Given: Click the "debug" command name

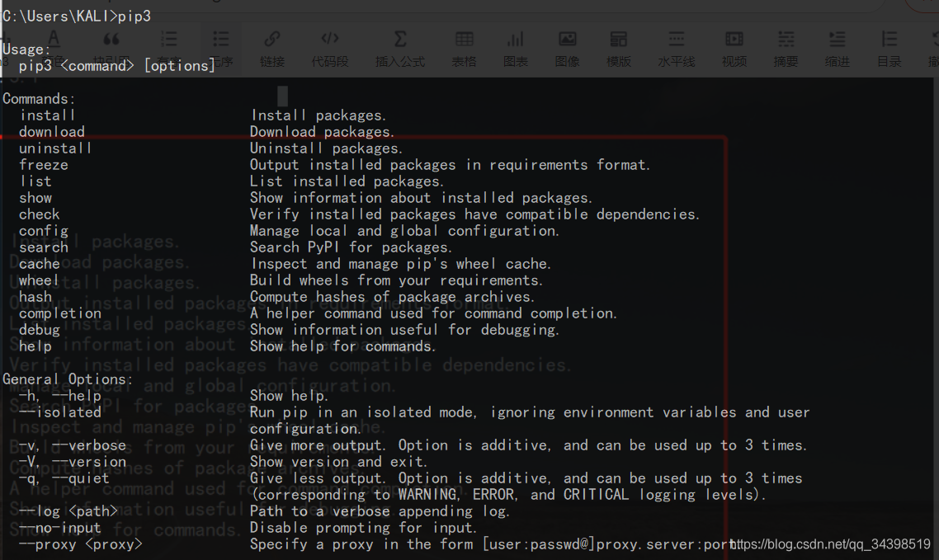Looking at the screenshot, I should click(x=39, y=330).
